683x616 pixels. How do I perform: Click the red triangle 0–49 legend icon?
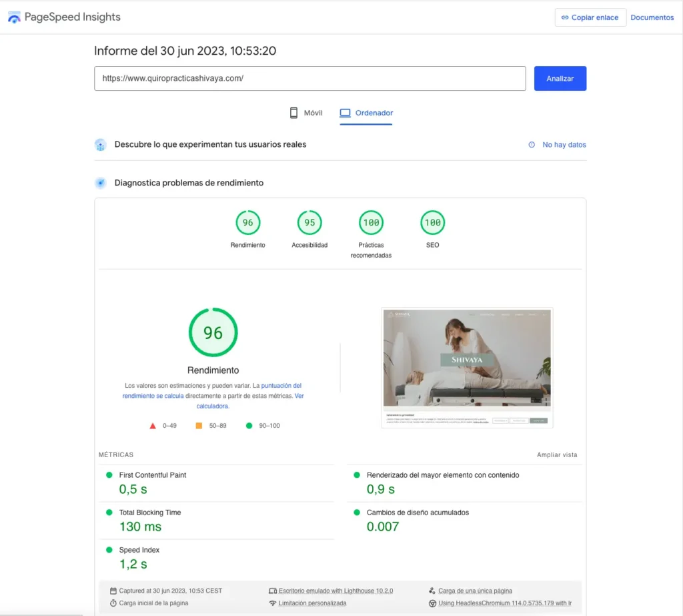(x=153, y=426)
